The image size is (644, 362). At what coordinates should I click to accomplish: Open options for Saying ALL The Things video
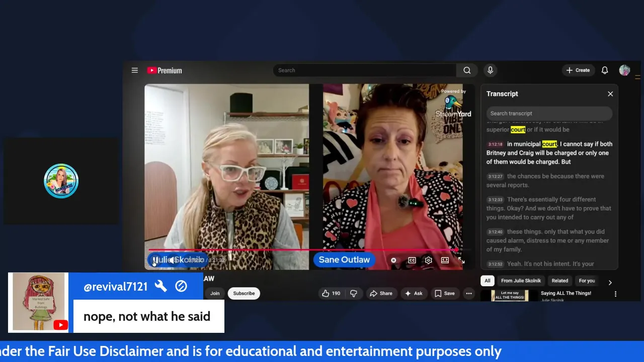click(615, 294)
